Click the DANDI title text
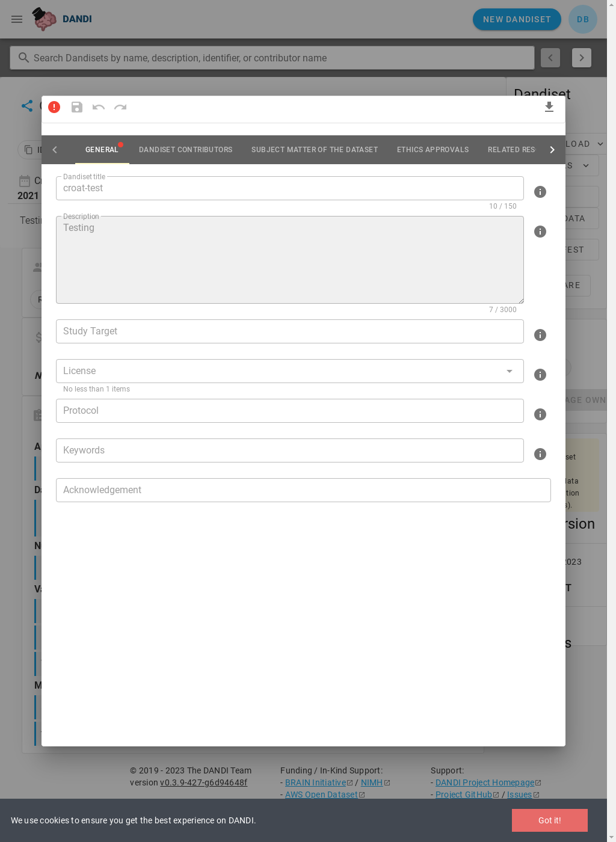 pyautogui.click(x=77, y=19)
